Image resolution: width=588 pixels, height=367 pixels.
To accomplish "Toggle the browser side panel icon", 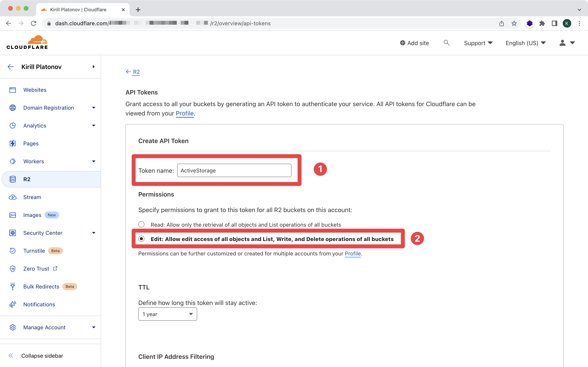I will (555, 23).
